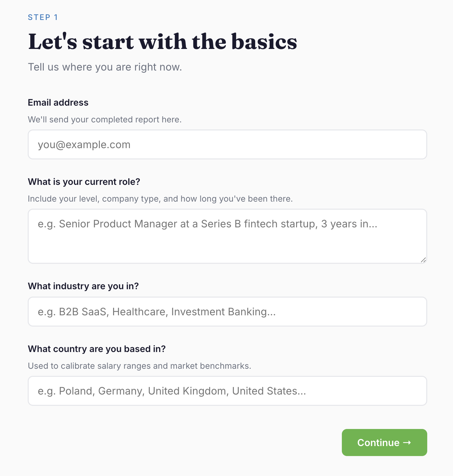The height and width of the screenshot is (476, 453).
Task: Click the 'Email address' label
Action: (x=58, y=102)
